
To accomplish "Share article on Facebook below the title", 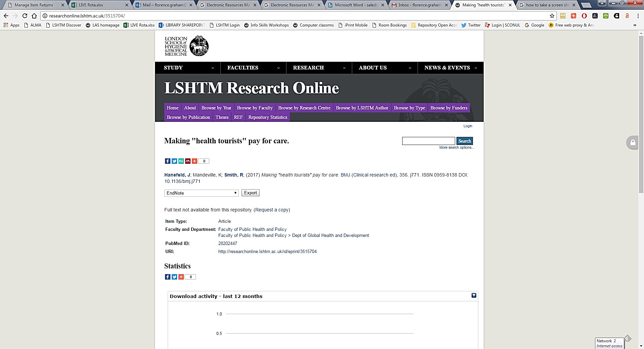I will [x=167, y=161].
